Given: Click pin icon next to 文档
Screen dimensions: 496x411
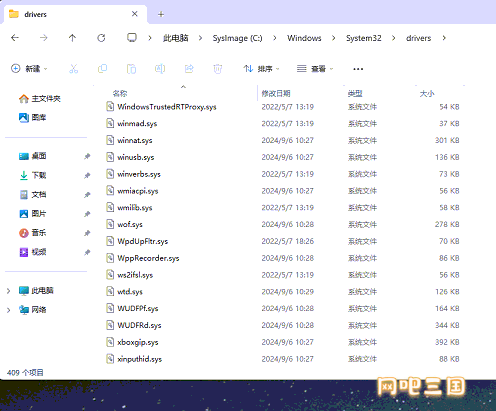Looking at the screenshot, I should click(87, 195).
